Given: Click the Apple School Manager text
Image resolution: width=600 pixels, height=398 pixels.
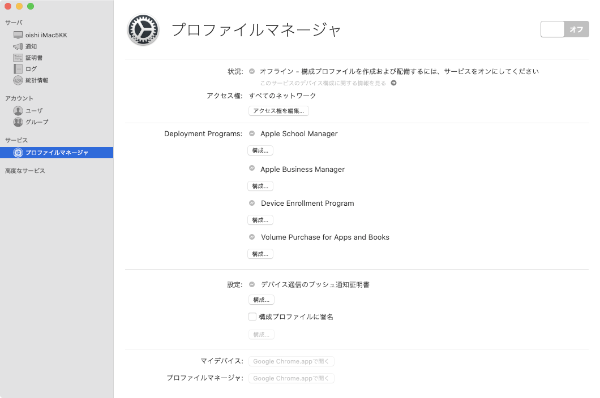Looking at the screenshot, I should tap(299, 134).
